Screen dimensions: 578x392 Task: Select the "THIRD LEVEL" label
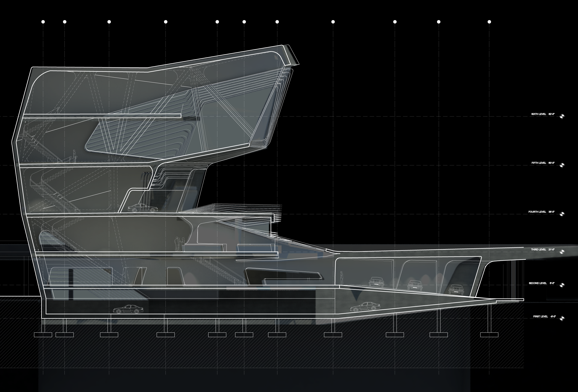pyautogui.click(x=538, y=250)
